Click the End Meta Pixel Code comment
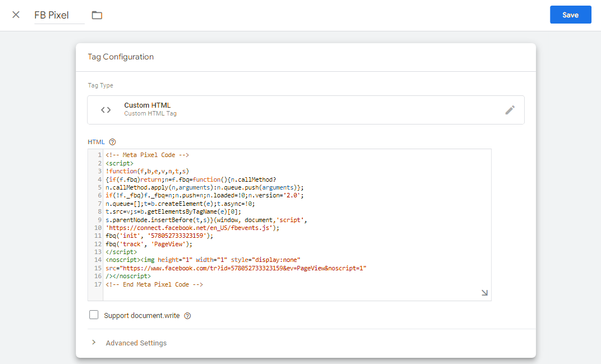The image size is (601, 364). pyautogui.click(x=154, y=285)
